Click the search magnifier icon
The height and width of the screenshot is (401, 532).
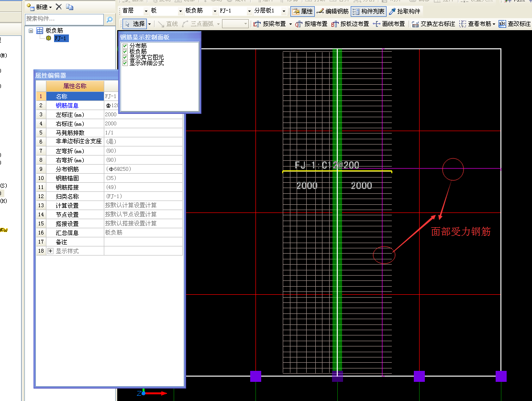pyautogui.click(x=109, y=20)
